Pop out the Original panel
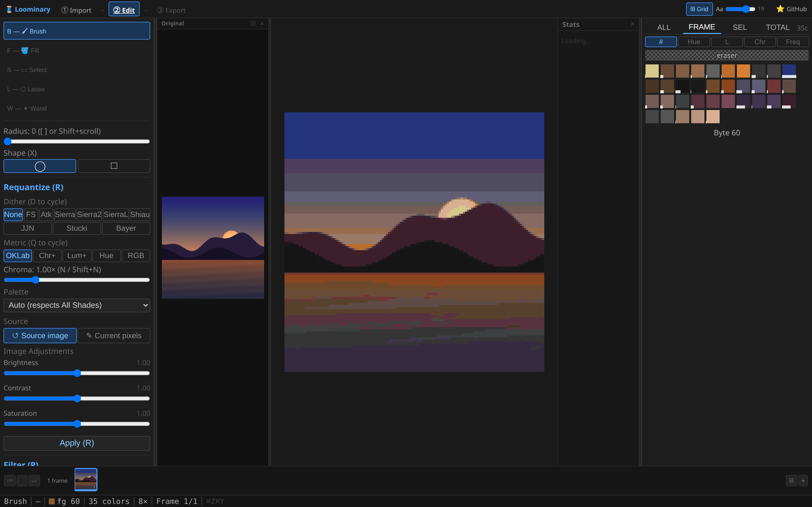 (253, 24)
